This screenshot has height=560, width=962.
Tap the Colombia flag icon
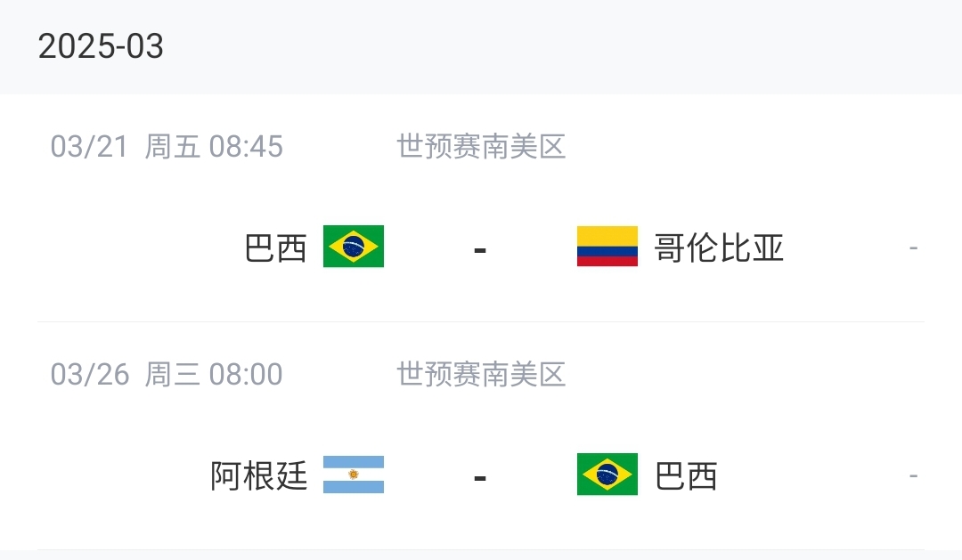pyautogui.click(x=607, y=247)
